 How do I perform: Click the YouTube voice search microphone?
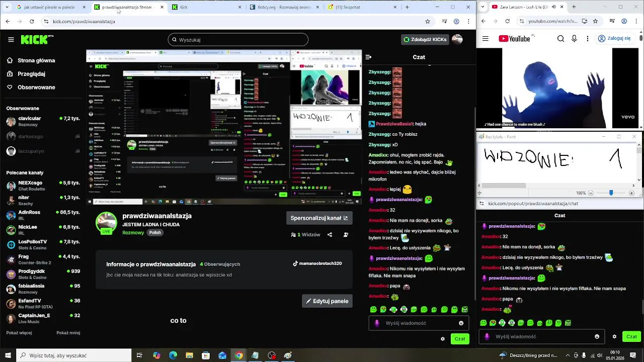point(574,39)
